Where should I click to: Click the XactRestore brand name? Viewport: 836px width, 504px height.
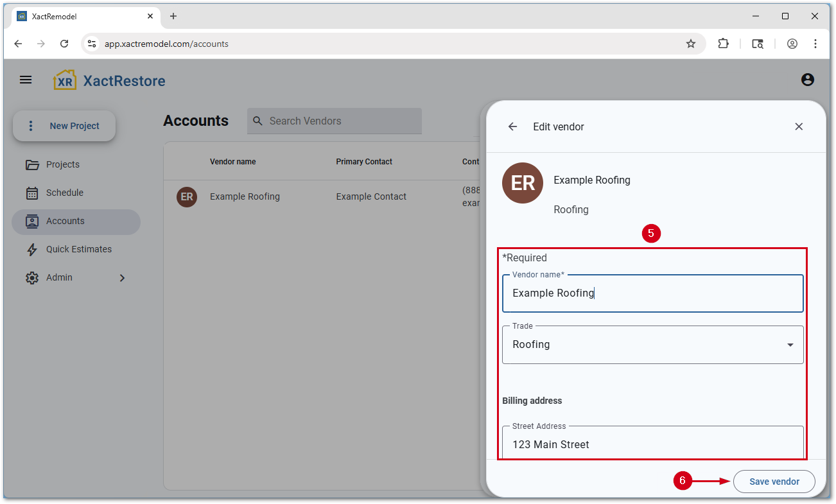(125, 81)
